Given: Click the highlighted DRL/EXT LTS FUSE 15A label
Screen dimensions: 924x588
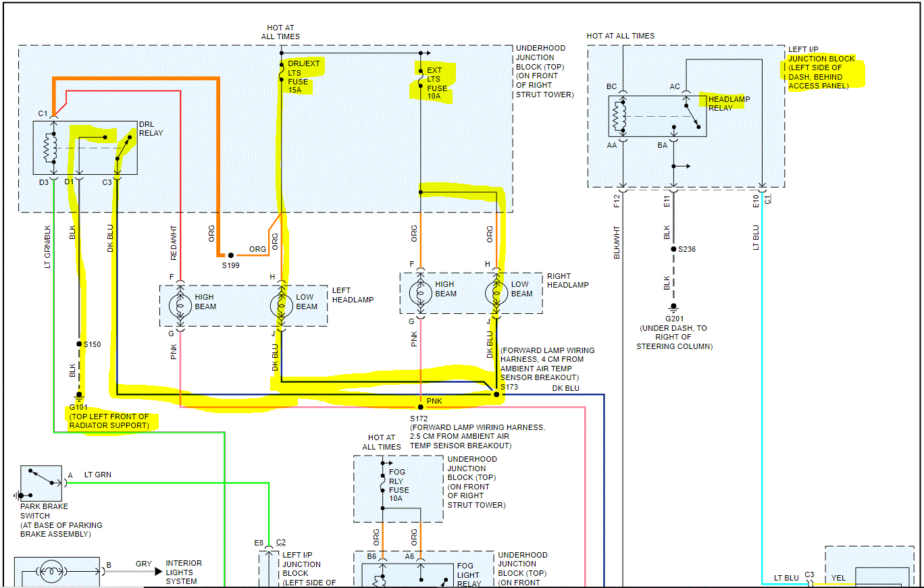Looking at the screenshot, I should (303, 77).
